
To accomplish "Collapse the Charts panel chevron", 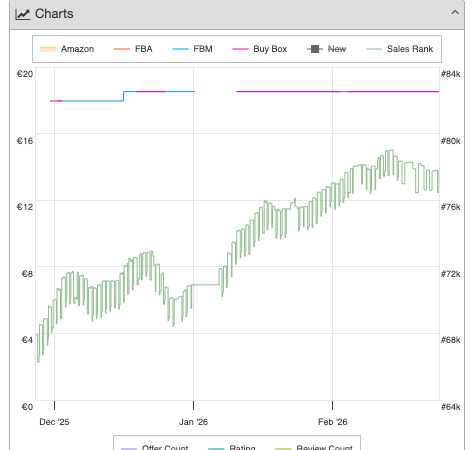I will tap(455, 13).
